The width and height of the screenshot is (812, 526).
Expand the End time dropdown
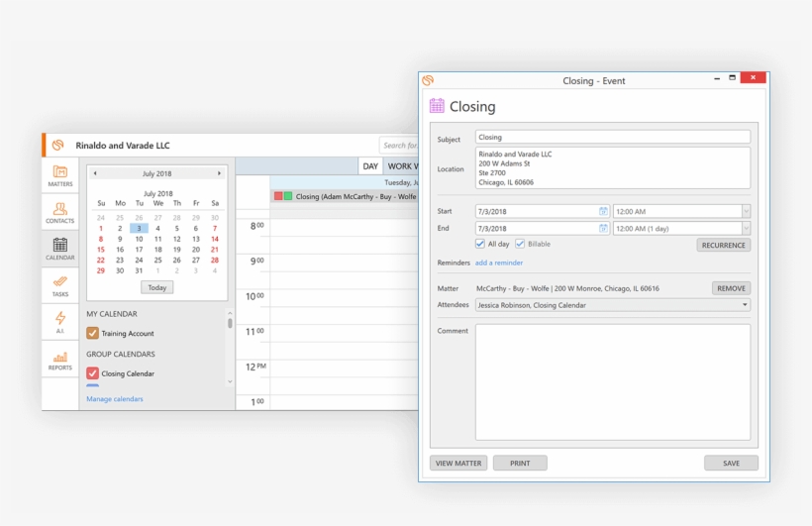click(x=746, y=228)
